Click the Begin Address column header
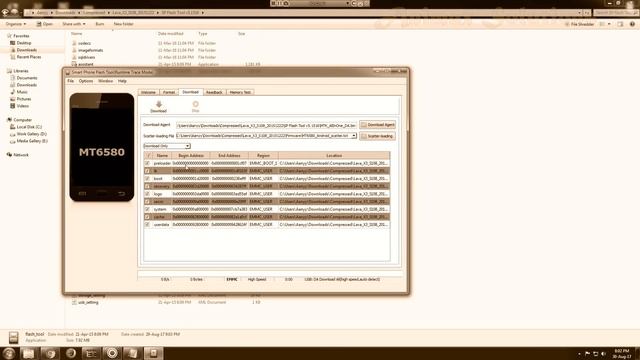Image resolution: width=640 pixels, height=360 pixels. click(191, 156)
